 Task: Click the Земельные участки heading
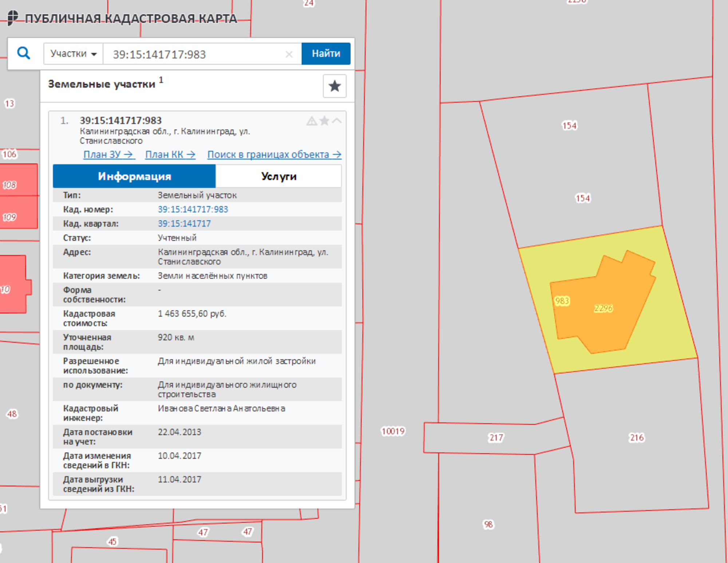click(102, 84)
